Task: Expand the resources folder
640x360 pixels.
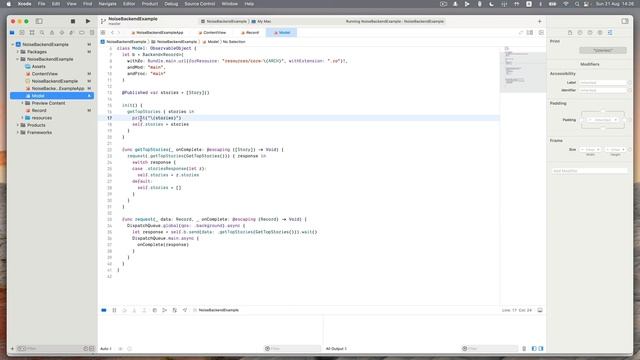Action: pos(23,118)
